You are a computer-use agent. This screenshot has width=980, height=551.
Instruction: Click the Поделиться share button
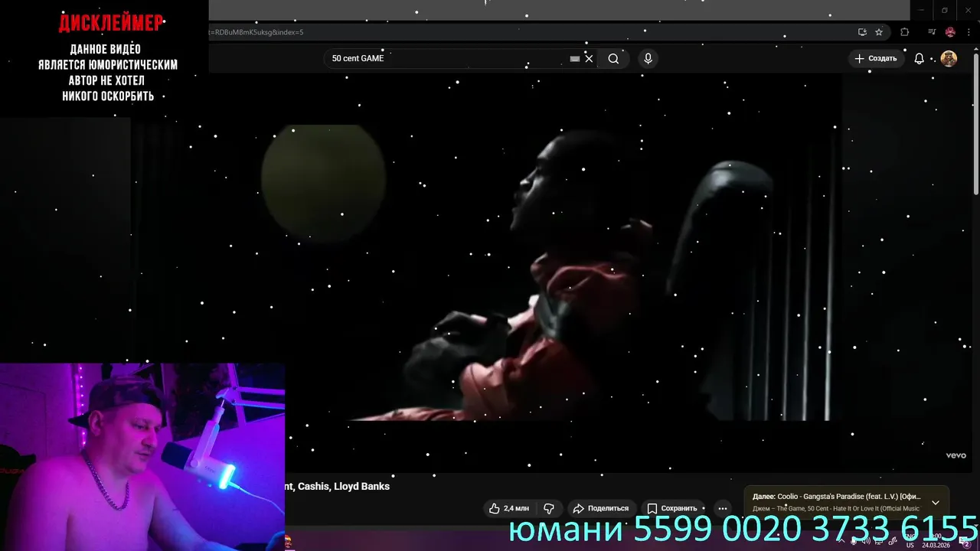[601, 508]
